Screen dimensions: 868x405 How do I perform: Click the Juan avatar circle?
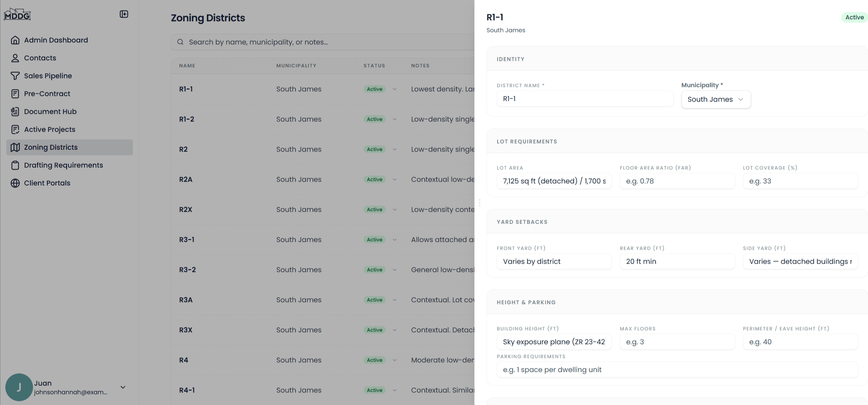(x=19, y=387)
